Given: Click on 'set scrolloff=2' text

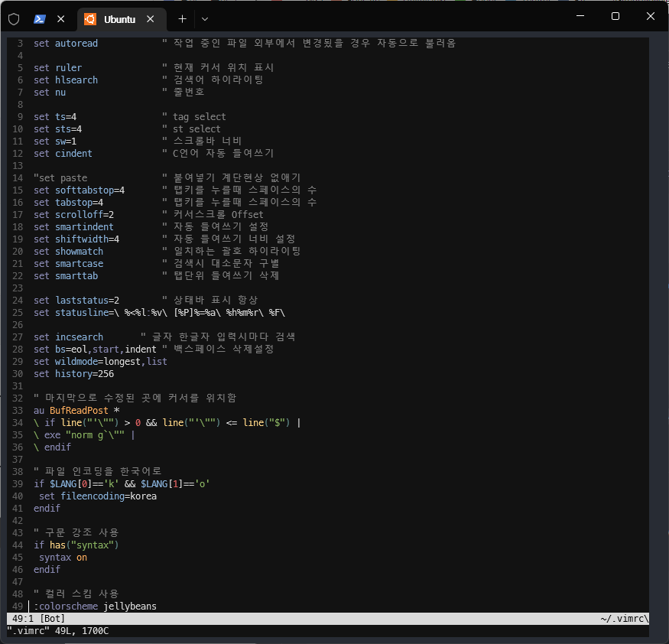Looking at the screenshot, I should [x=74, y=215].
